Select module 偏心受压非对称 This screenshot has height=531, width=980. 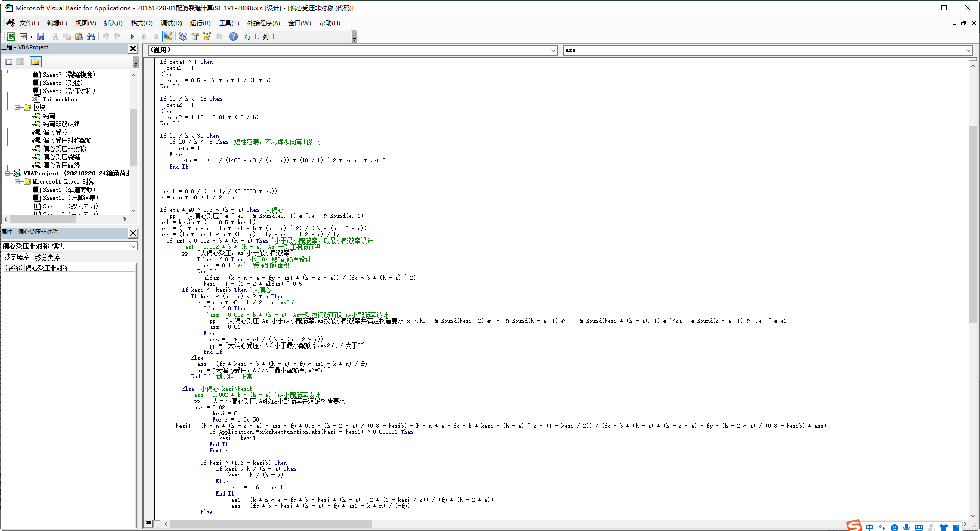pos(64,149)
